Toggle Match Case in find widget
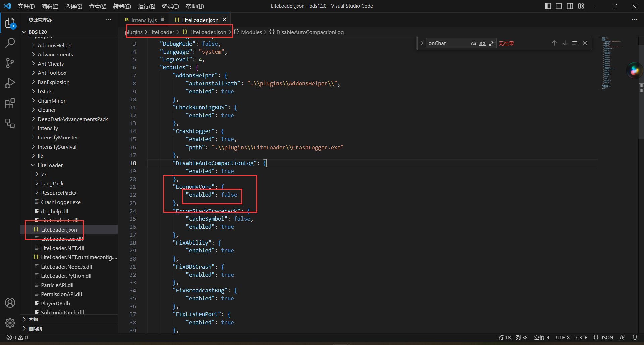Screen dimensions: 644x345 pyautogui.click(x=473, y=43)
